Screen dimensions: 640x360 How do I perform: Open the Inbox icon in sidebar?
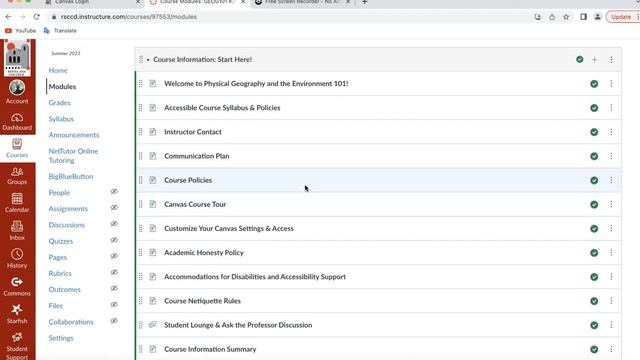(x=17, y=231)
